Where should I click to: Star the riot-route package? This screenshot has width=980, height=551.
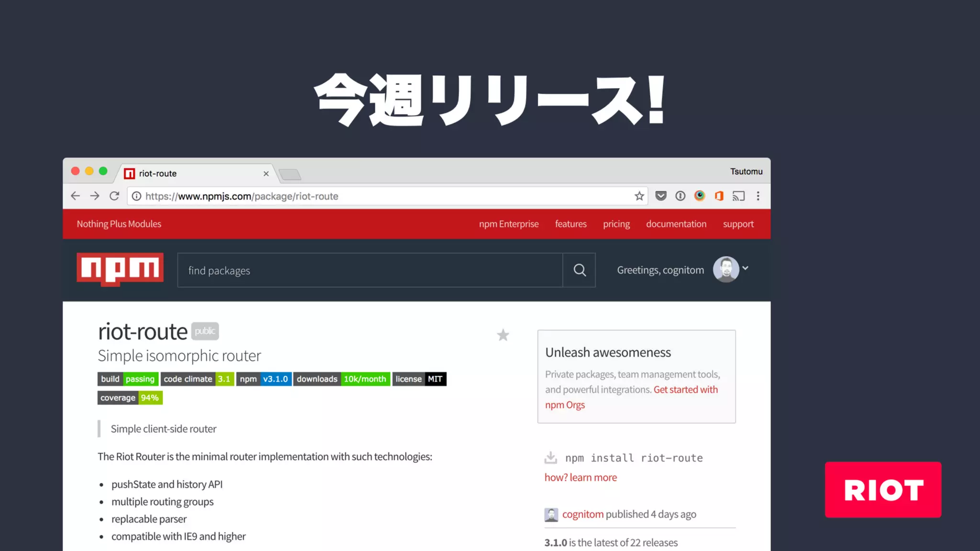point(503,335)
